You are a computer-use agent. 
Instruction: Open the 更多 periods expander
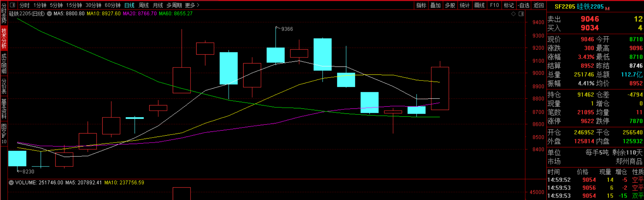pyautogui.click(x=192, y=5)
